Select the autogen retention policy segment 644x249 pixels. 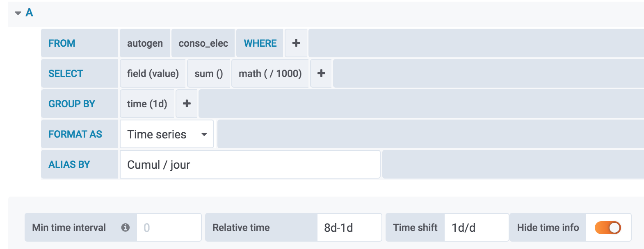[145, 43]
